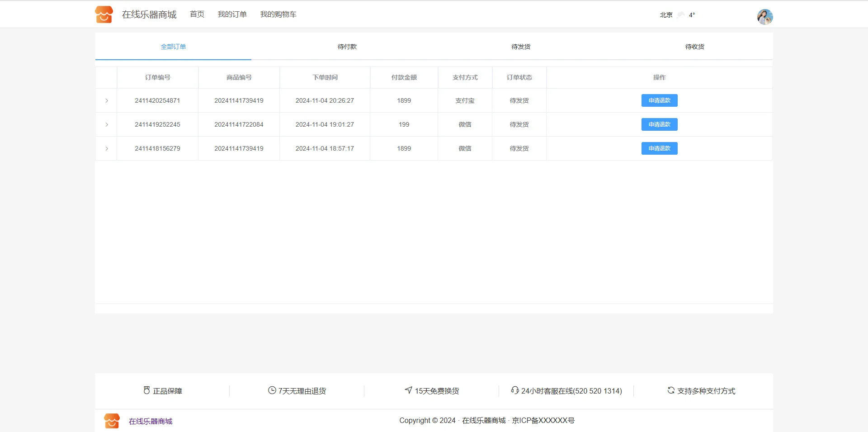Viewport: 868px width, 432px height.
Task: Switch to the 待付款 tab
Action: pyautogui.click(x=347, y=47)
